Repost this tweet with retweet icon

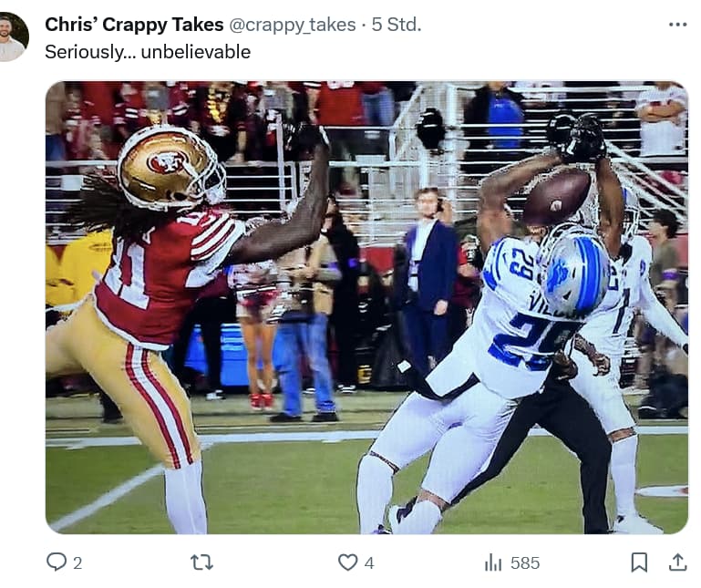pos(201,562)
